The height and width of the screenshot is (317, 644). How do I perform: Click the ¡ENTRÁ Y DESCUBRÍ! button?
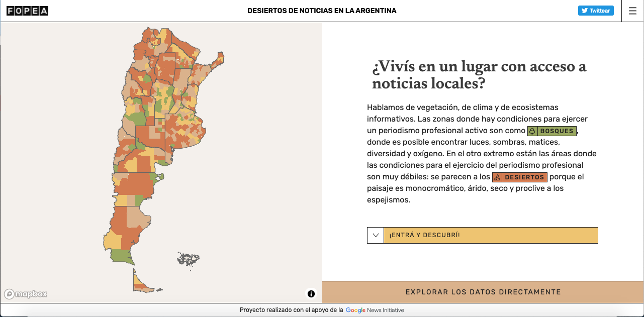pos(490,235)
